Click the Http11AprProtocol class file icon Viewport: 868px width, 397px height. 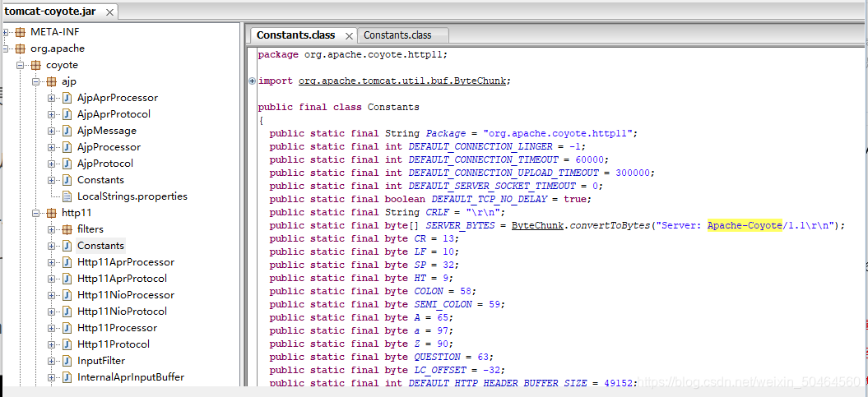pyautogui.click(x=67, y=279)
